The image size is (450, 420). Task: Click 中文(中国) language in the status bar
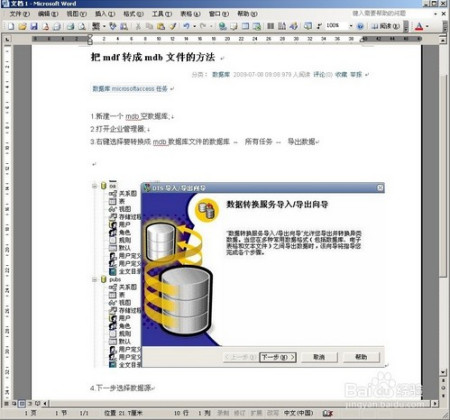pos(299,413)
